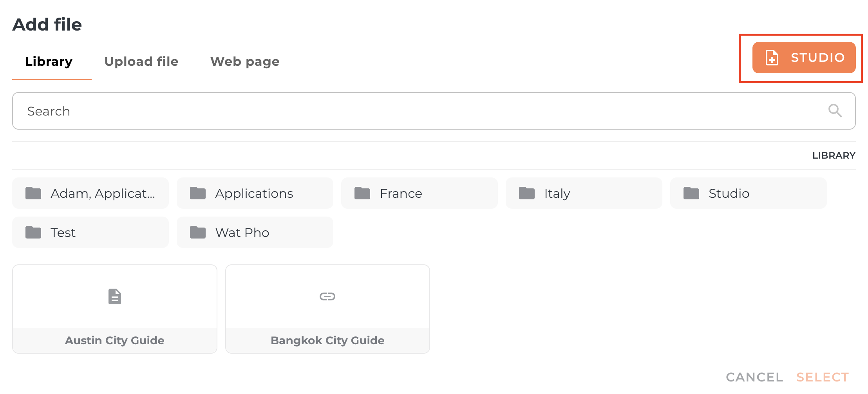The height and width of the screenshot is (394, 868).
Task: Switch to the Web page tab
Action: click(245, 62)
